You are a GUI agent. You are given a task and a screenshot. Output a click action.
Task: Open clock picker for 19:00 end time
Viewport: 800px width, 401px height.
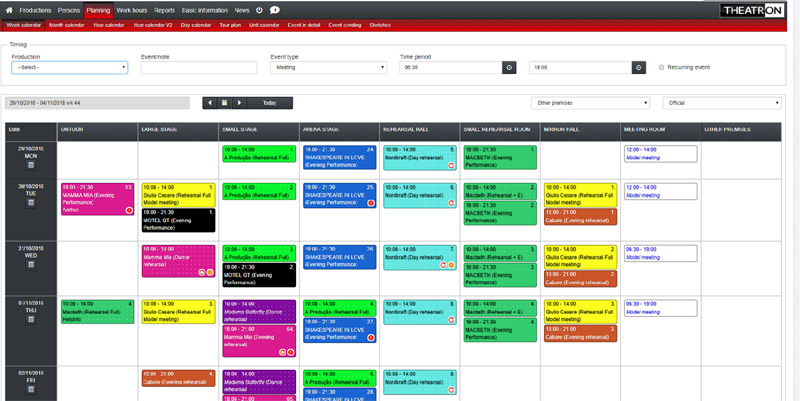(639, 68)
